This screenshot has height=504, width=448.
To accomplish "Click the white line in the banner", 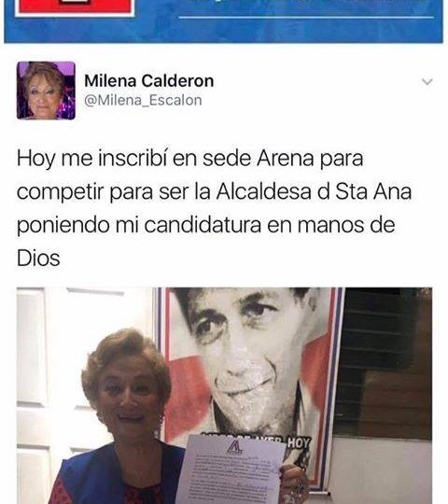I will [x=306, y=17].
